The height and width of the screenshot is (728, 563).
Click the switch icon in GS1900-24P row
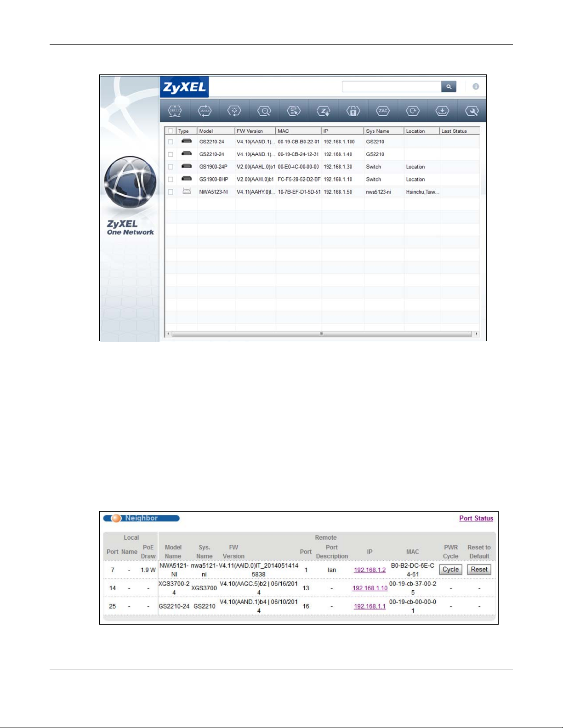[x=187, y=166]
